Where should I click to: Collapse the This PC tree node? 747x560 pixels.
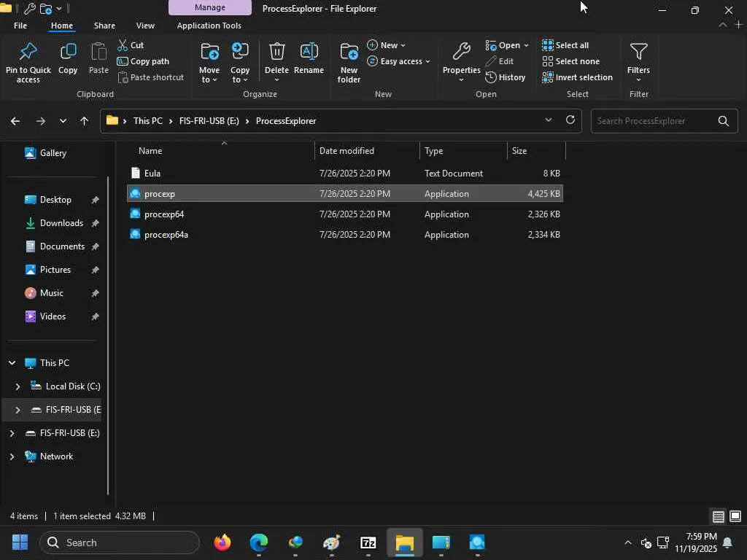coord(12,363)
